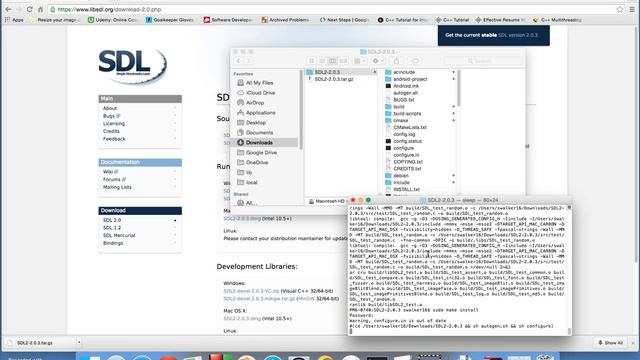
Task: Select CMakeLists.txt in Finder
Action: pyautogui.click(x=409, y=127)
